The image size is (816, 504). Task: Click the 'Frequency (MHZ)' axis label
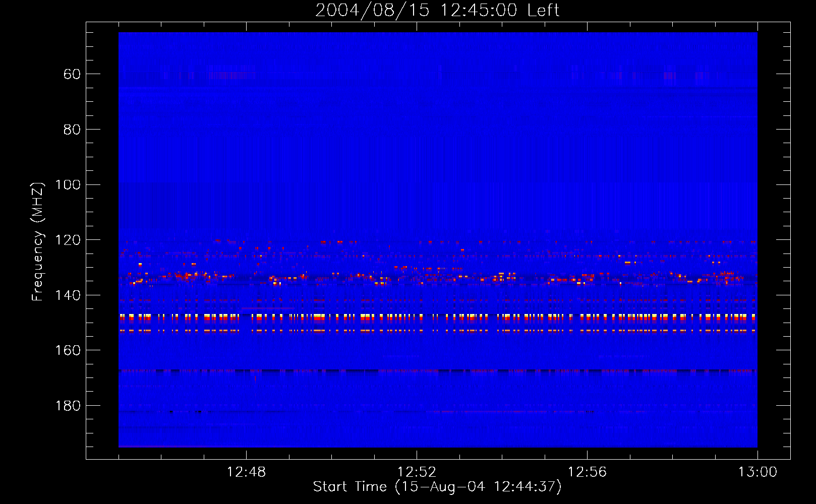[x=38, y=242]
